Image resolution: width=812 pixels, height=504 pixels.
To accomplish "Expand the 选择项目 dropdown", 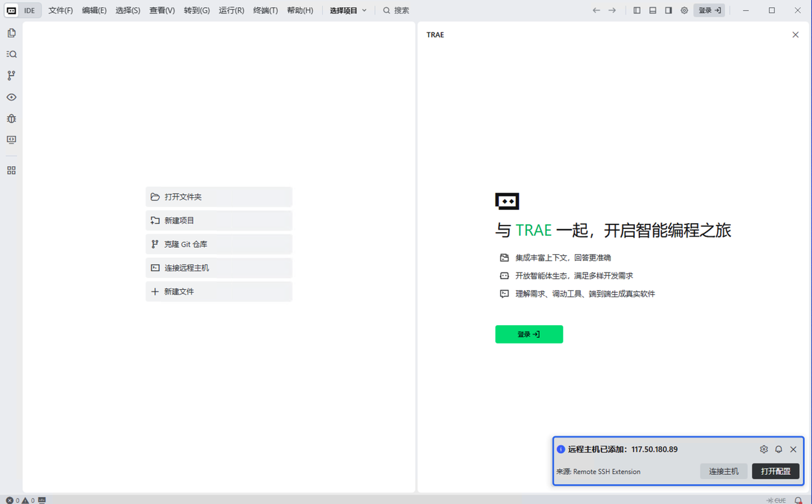I will click(348, 10).
